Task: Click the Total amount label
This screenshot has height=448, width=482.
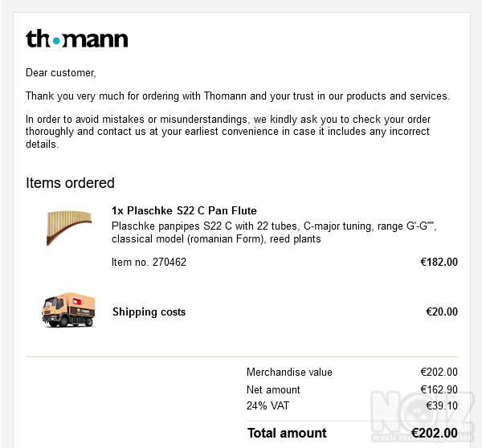Action: click(x=287, y=434)
